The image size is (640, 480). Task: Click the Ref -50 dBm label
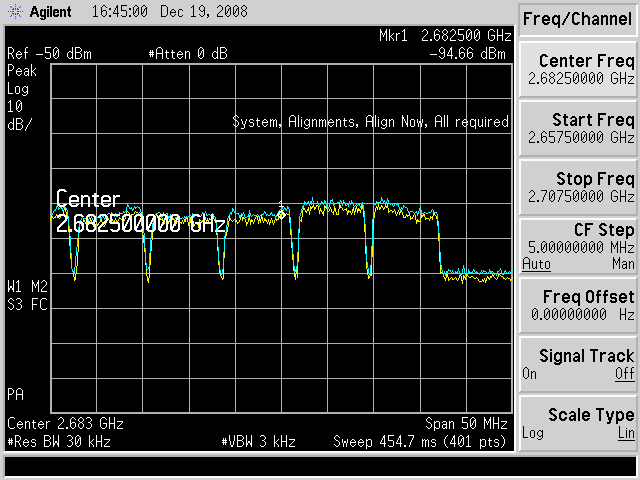click(x=49, y=54)
